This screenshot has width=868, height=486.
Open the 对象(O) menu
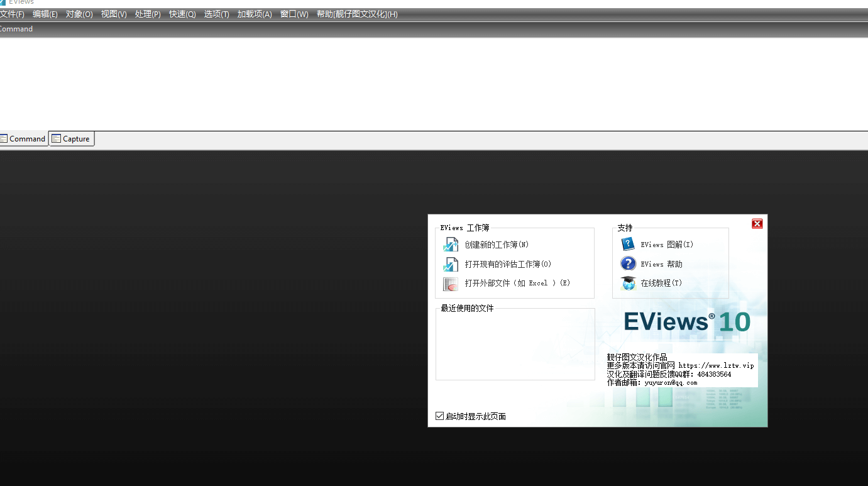tap(79, 14)
